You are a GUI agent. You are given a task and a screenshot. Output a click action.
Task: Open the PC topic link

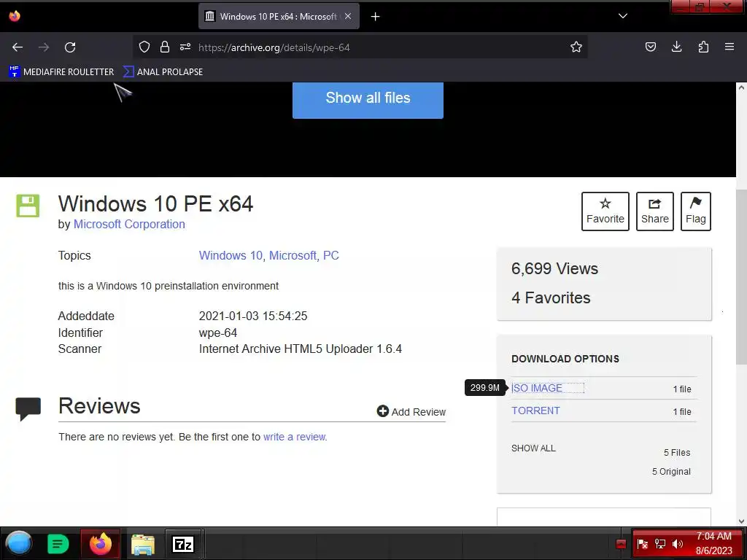click(331, 256)
